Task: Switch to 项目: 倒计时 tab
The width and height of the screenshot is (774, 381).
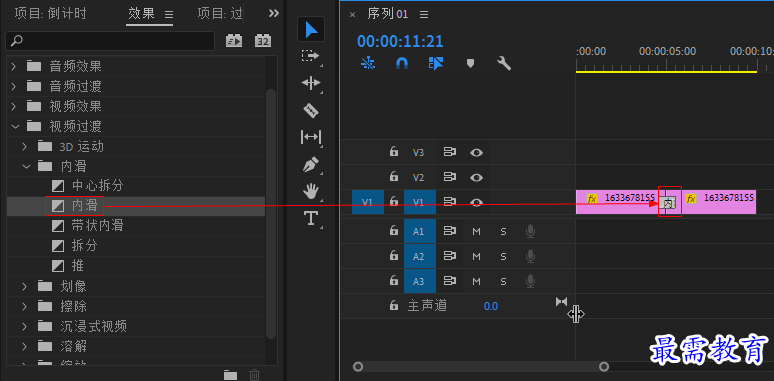Action: click(x=50, y=13)
